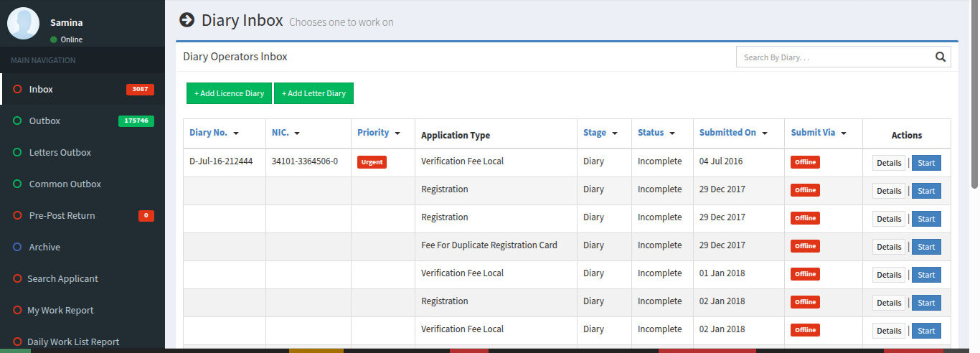Click the Add Licence Diary button
The image size is (980, 353).
(x=229, y=93)
